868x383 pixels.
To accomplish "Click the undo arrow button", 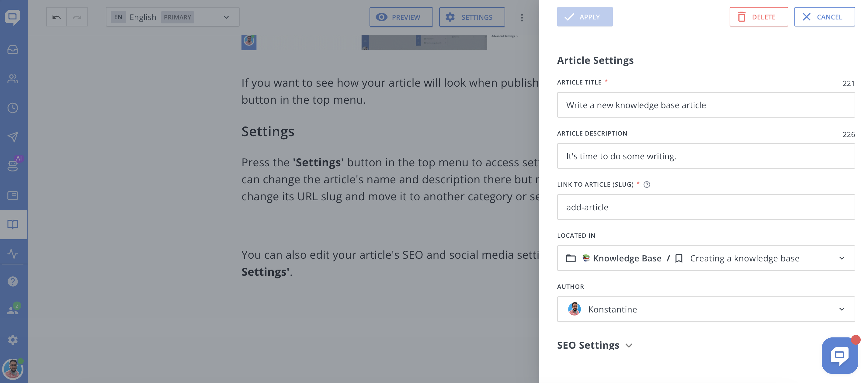I will (56, 17).
